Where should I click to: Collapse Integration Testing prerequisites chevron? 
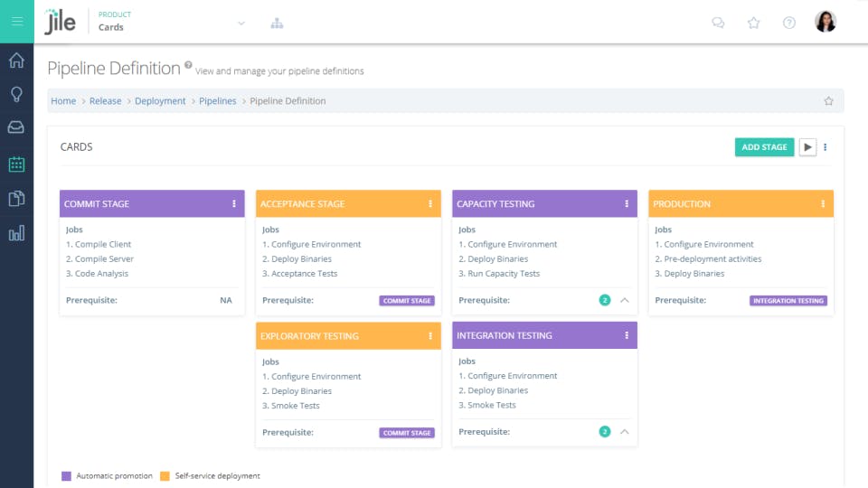(x=624, y=432)
